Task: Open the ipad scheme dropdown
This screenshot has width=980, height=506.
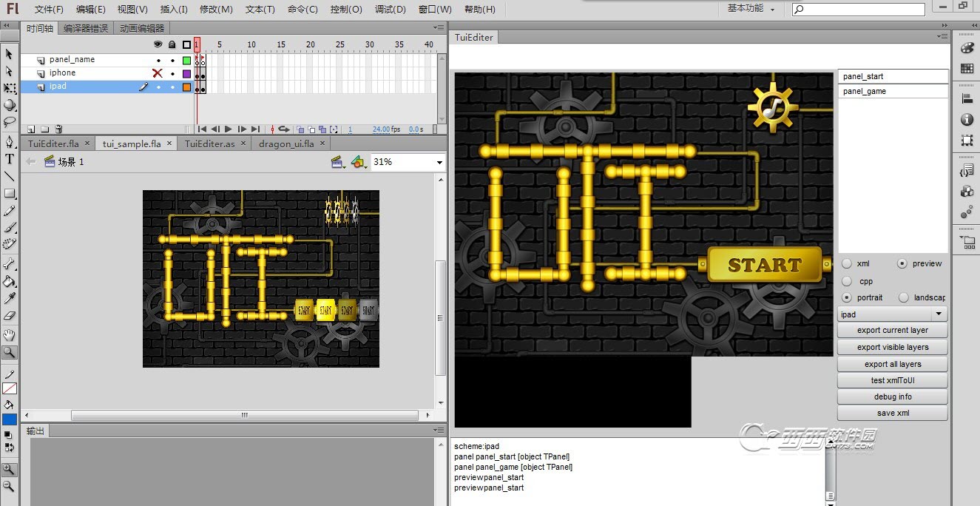Action: tap(893, 314)
